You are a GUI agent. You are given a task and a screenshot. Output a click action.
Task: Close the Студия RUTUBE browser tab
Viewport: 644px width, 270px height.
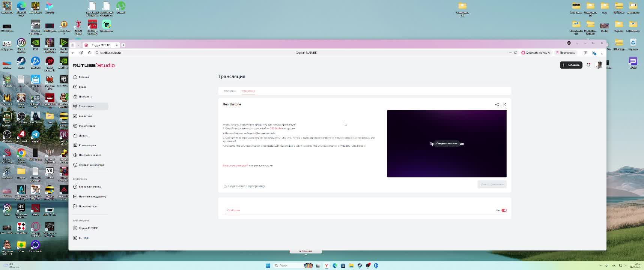click(x=117, y=45)
